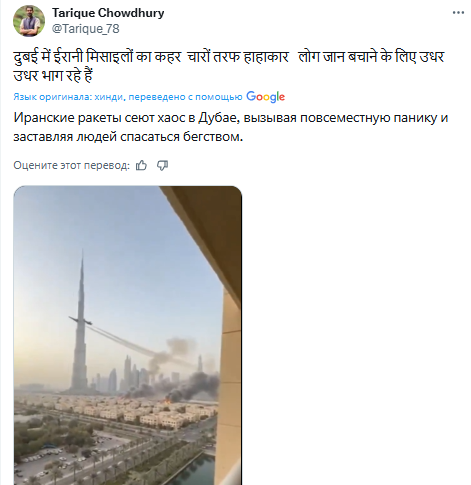The width and height of the screenshot is (471, 485).
Task: Click the Russian line "заставляя людей спасаться бегством"
Action: (x=128, y=137)
